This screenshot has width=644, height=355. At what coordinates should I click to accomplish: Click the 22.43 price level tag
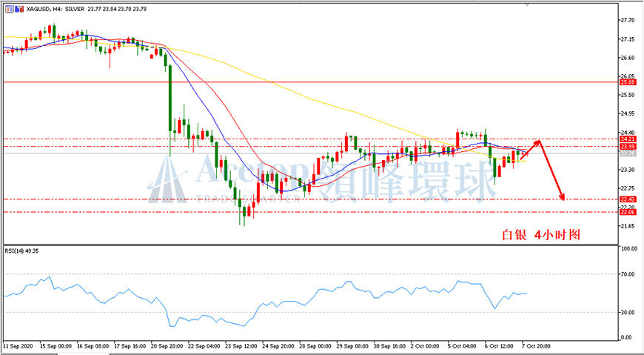628,199
